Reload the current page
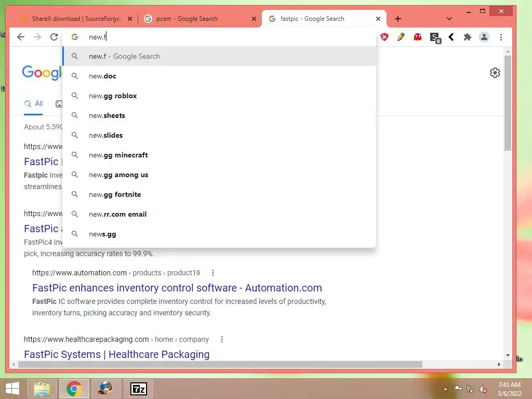The image size is (532, 399). click(54, 37)
